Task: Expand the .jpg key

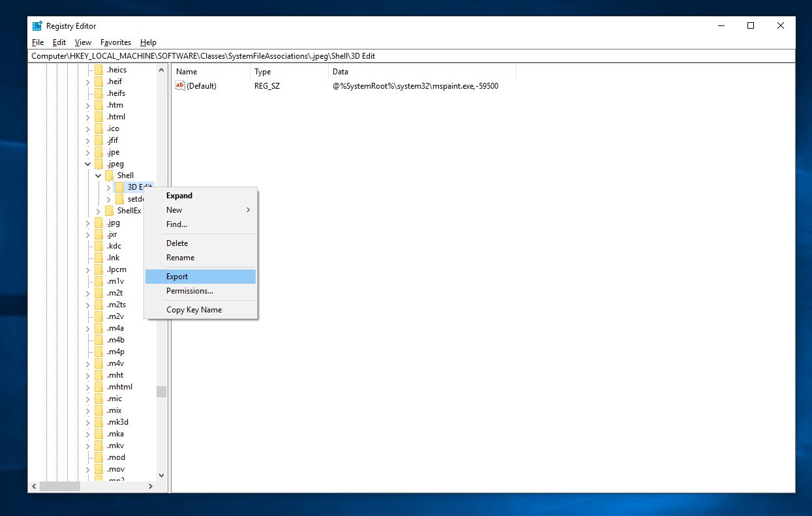Action: click(x=88, y=222)
